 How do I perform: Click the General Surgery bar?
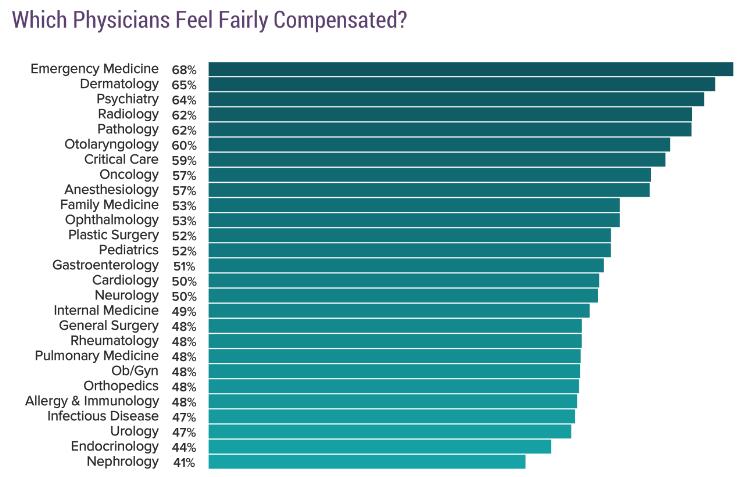[x=395, y=325]
